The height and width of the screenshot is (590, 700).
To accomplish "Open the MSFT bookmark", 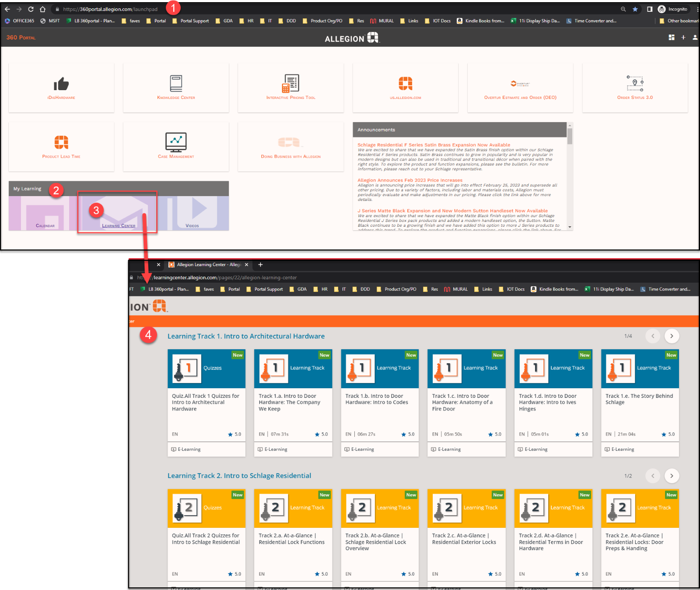I will point(50,21).
